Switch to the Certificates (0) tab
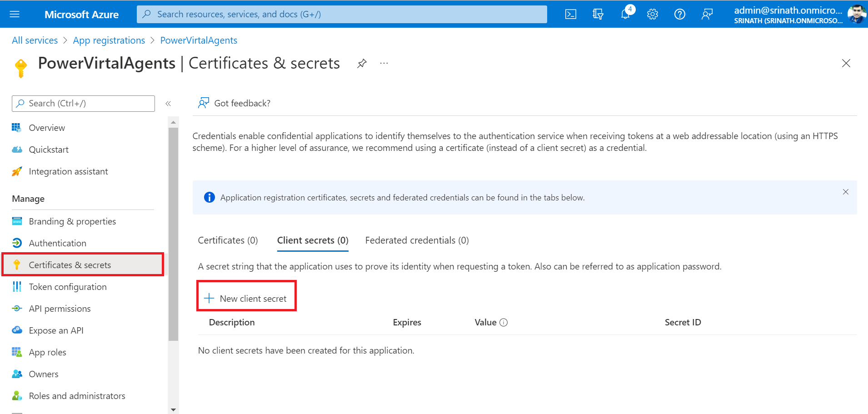Viewport: 868px width, 414px height. (x=228, y=240)
